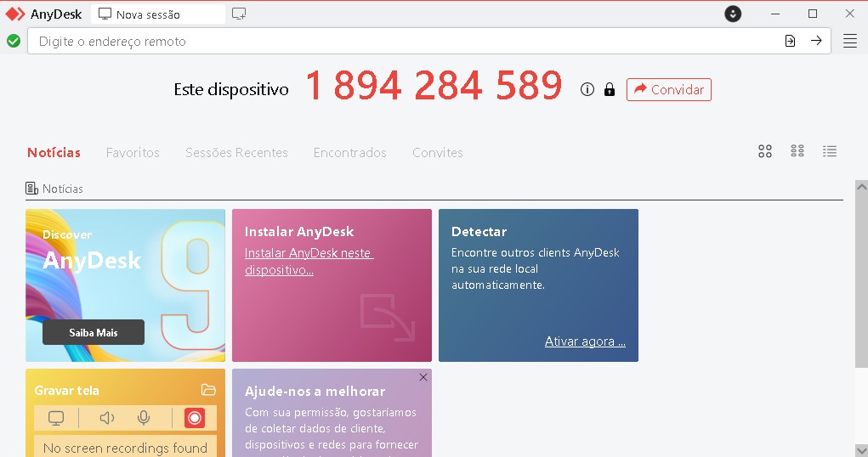The width and height of the screenshot is (868, 457).
Task: Toggle screen capture monitor icon in Gravar tela
Action: click(56, 418)
